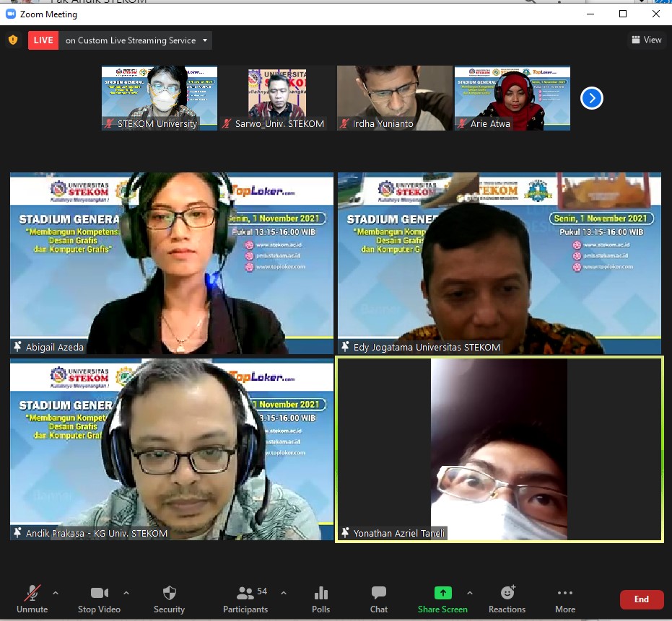Click the 'Andik Prakasa - KG Univ. STEKOM' label
The width and height of the screenshot is (672, 621).
97,533
